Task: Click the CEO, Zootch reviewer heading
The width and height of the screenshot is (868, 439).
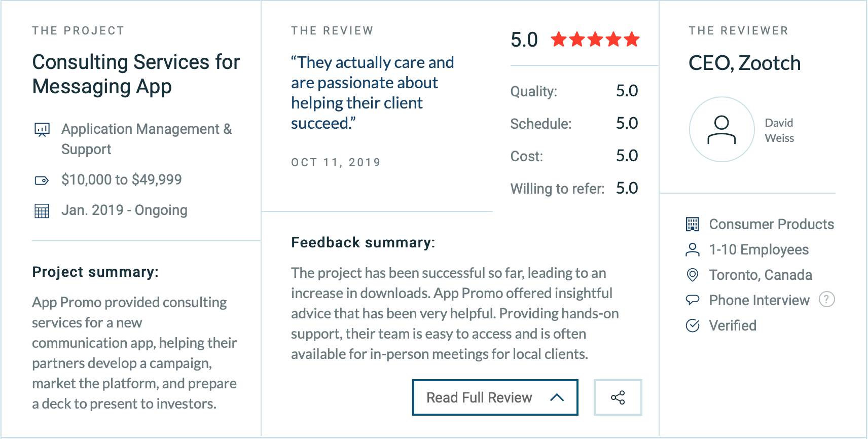Action: coord(745,63)
